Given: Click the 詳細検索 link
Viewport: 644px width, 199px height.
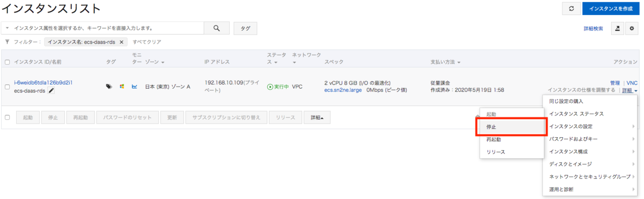Looking at the screenshot, I should pos(593,29).
